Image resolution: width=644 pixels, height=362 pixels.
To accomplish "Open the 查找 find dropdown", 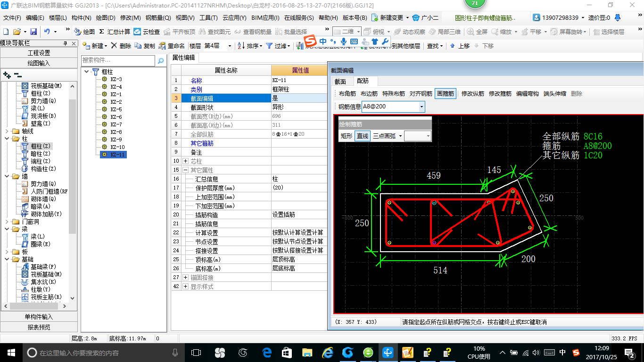I will pos(435,46).
